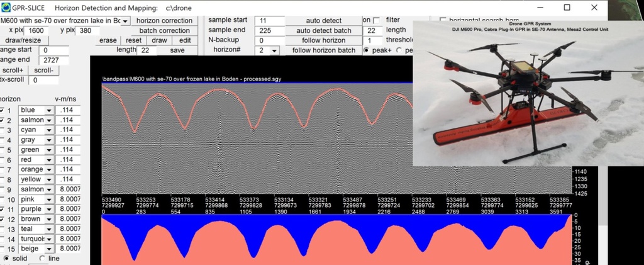Click the edit button
The height and width of the screenshot is (265, 644).
point(185,40)
